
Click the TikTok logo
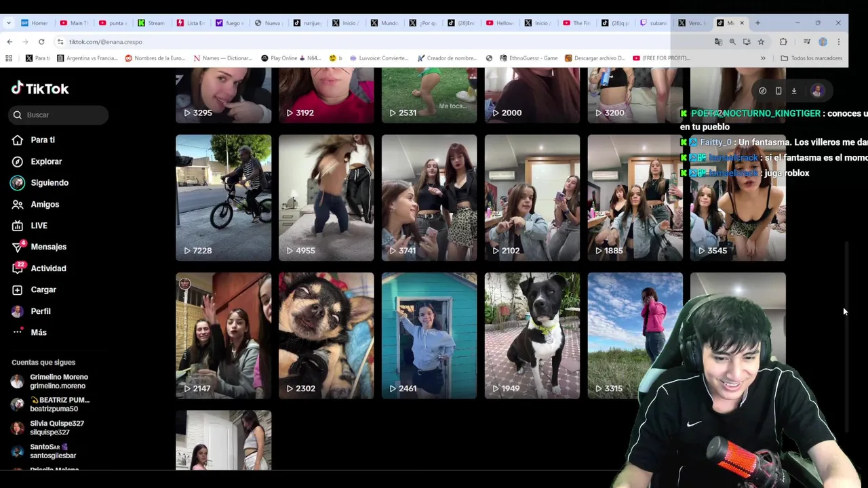click(x=40, y=89)
